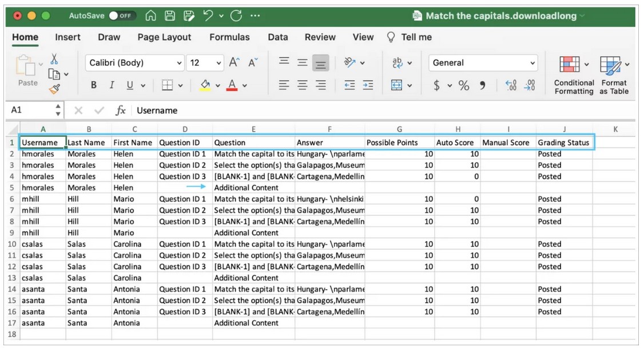Click the Insert Function fx icon

pyautogui.click(x=121, y=111)
